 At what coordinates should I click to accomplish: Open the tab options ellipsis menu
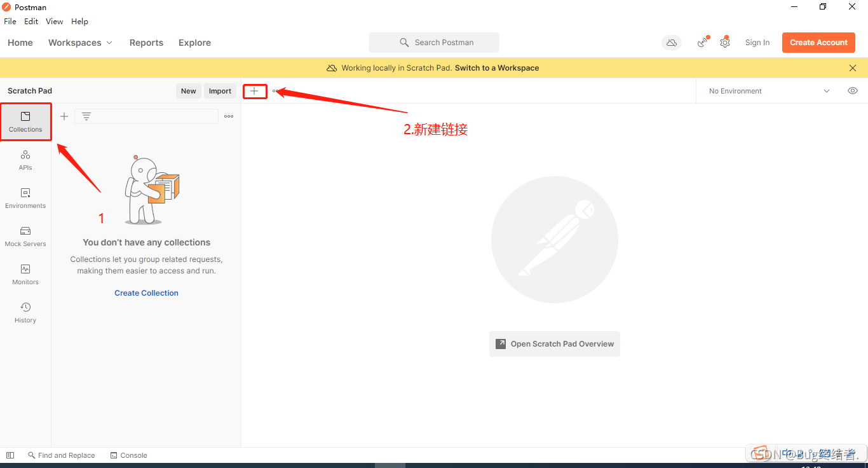[275, 91]
